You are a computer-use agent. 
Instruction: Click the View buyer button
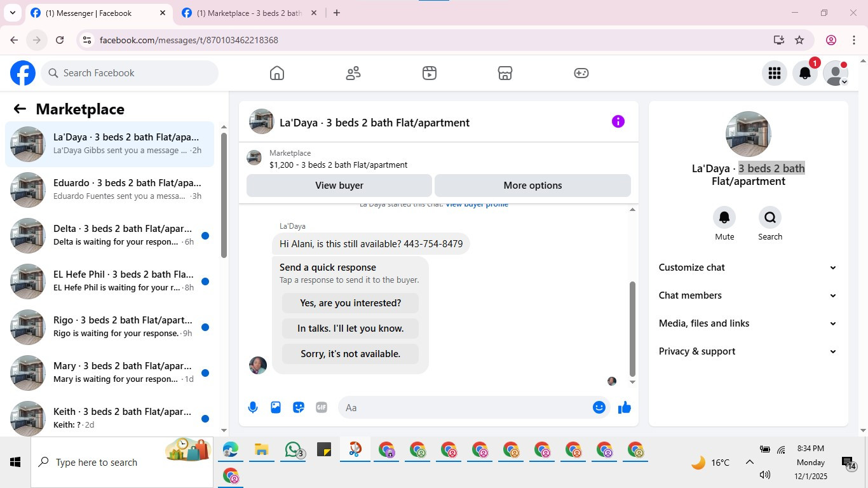pyautogui.click(x=339, y=186)
